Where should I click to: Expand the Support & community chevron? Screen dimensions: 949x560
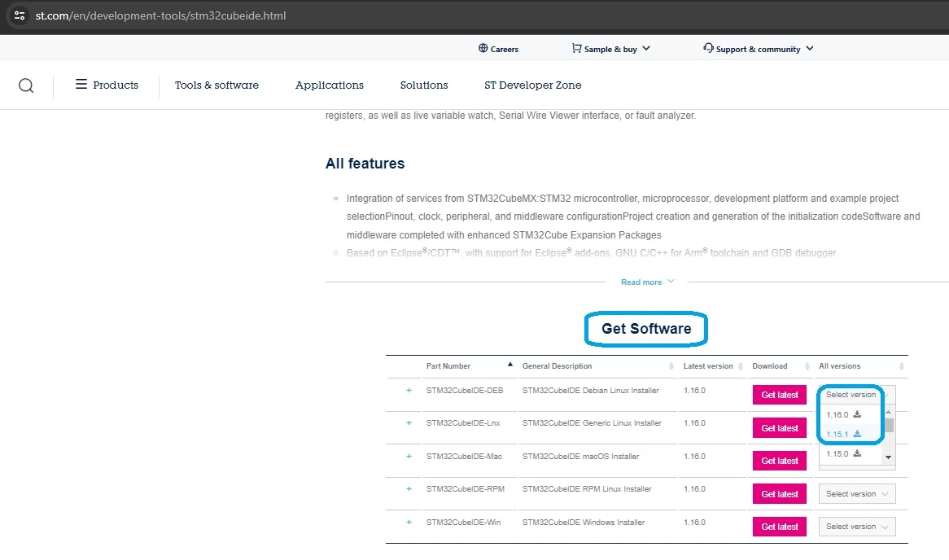point(809,49)
